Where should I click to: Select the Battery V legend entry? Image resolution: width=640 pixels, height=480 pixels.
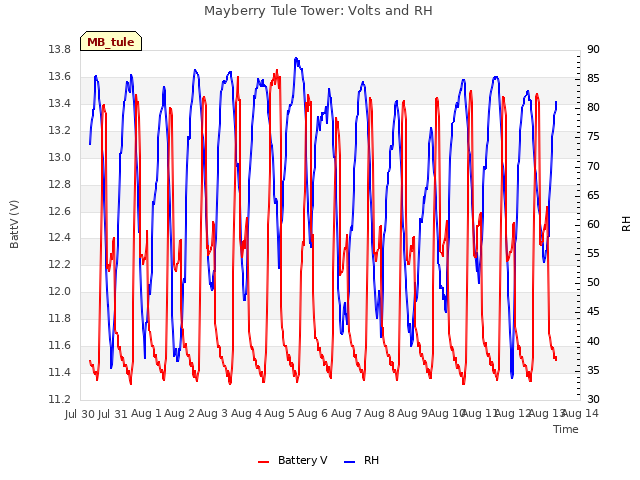[293, 460]
